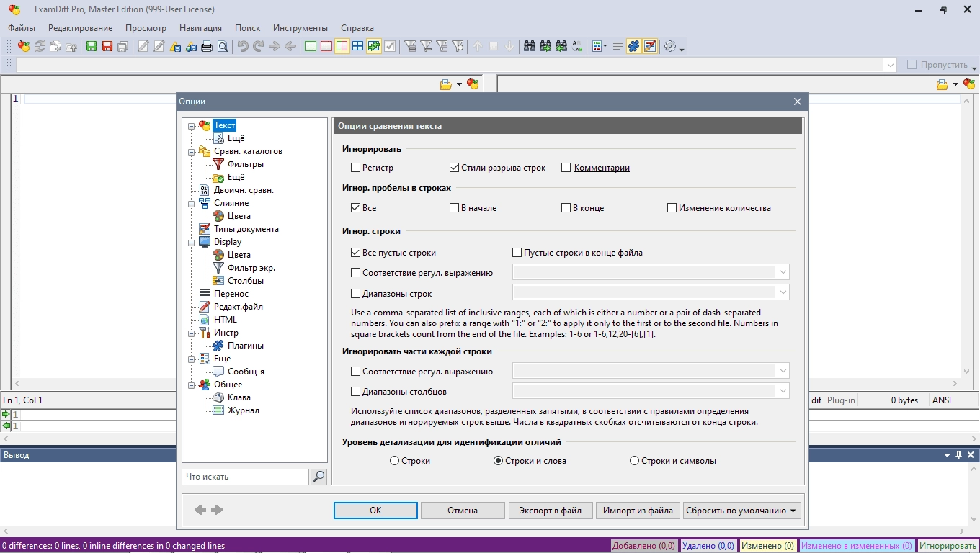Click the Find binoculars icon

pos(530,46)
